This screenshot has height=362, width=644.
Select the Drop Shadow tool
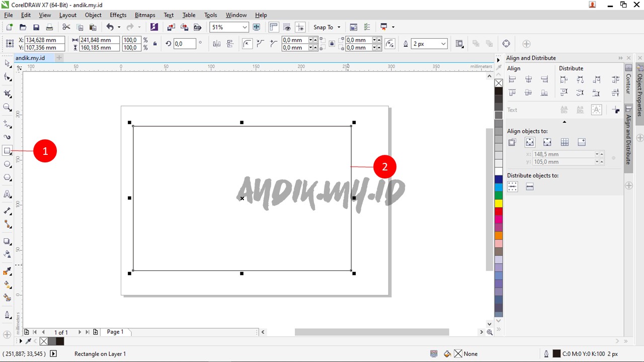point(7,241)
